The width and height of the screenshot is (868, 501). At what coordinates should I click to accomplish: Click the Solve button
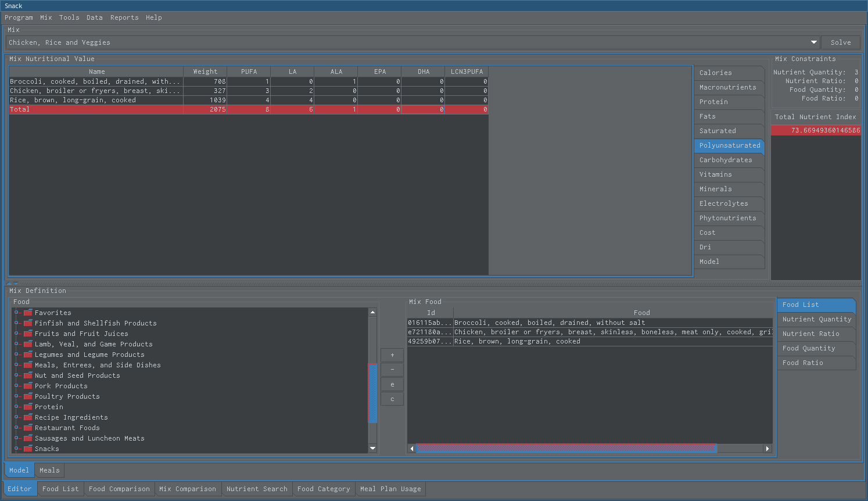[841, 42]
